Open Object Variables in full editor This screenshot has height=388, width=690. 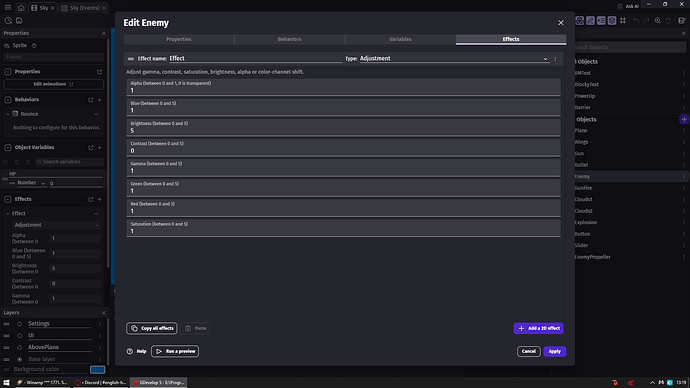click(x=91, y=147)
